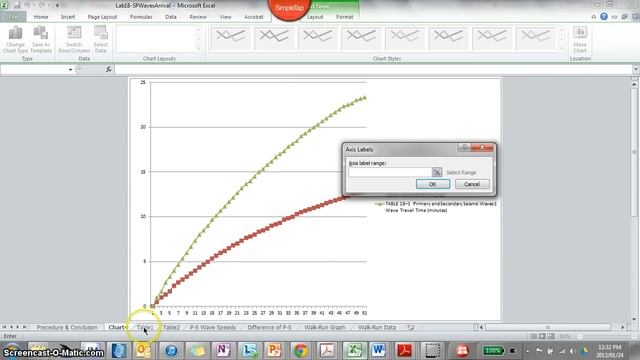Viewport: 640px width, 360px height.
Task: Switch to the Table1 sheet tab
Action: pyautogui.click(x=145, y=327)
